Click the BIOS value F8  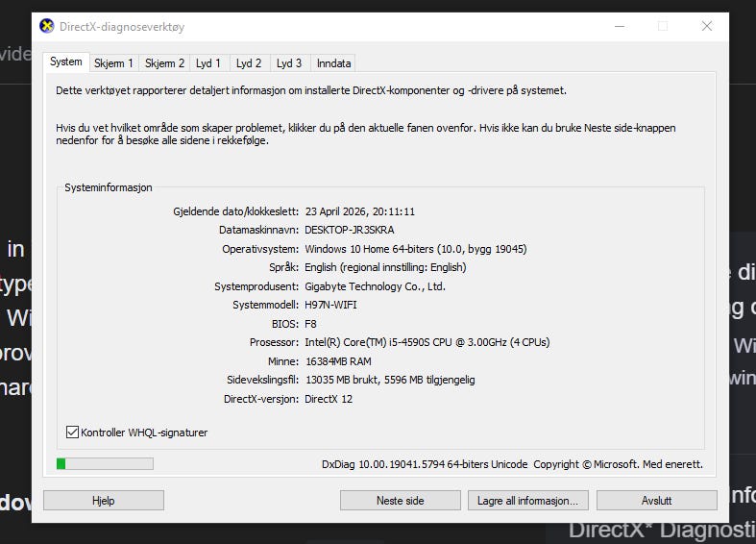click(310, 324)
